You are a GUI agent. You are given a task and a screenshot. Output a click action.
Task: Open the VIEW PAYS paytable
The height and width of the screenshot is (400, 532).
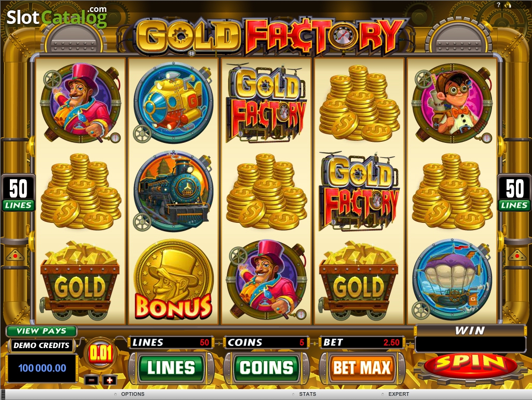(42, 331)
